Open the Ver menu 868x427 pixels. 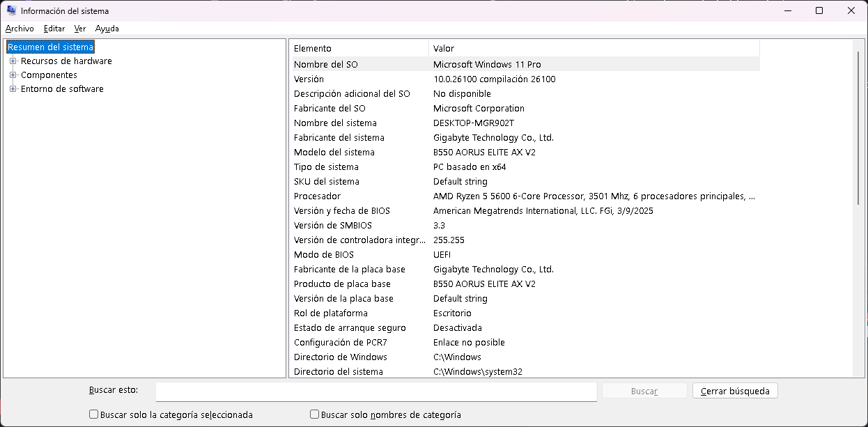tap(80, 29)
